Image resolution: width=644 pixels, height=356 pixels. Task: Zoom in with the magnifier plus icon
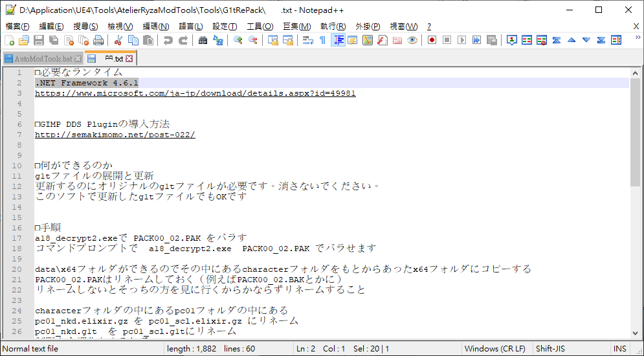238,40
